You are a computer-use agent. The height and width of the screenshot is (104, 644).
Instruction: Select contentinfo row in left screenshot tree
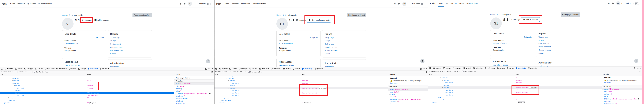point(87,100)
